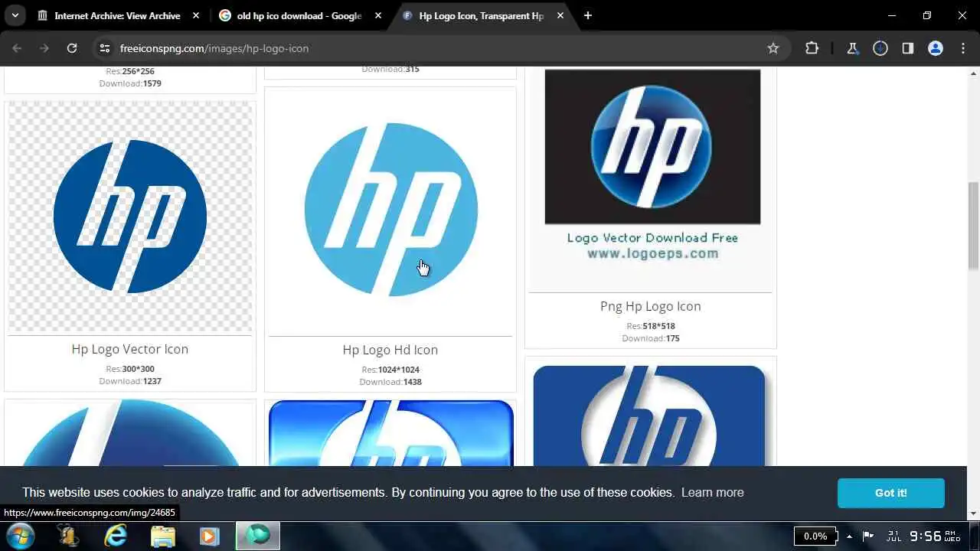Viewport: 980px width, 551px height.
Task: Click the Hp Logo Hd Icon title
Action: 390,350
